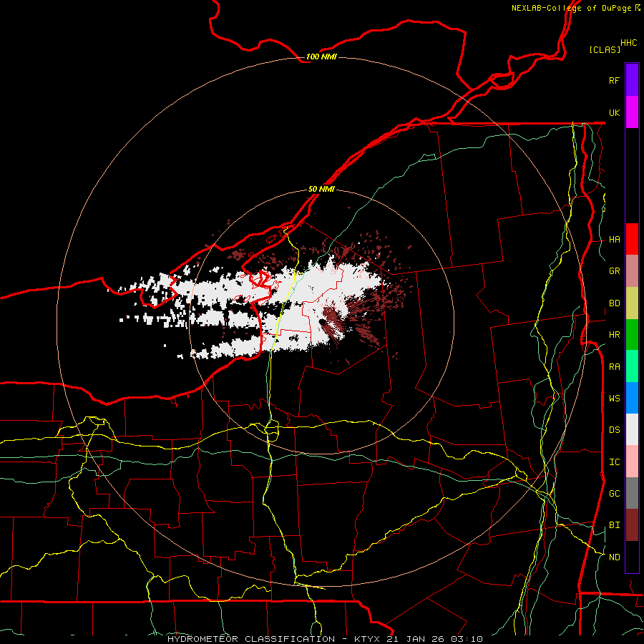Screen dimensions: 644x644
Task: Click the IC legend label
Action: point(615,462)
